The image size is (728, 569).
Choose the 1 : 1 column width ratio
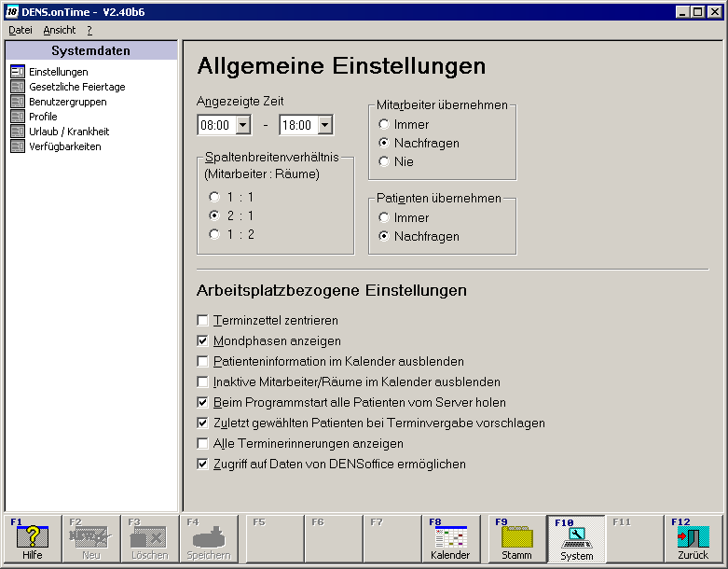(214, 197)
